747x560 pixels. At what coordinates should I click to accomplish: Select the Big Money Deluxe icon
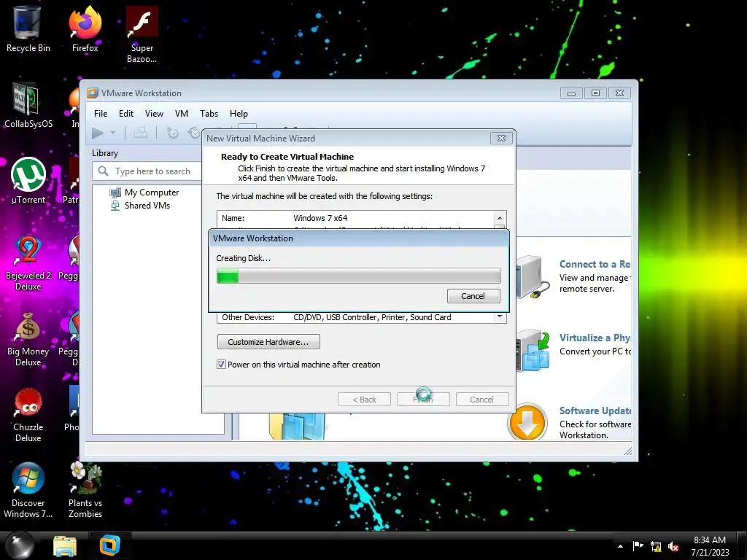pyautogui.click(x=28, y=338)
